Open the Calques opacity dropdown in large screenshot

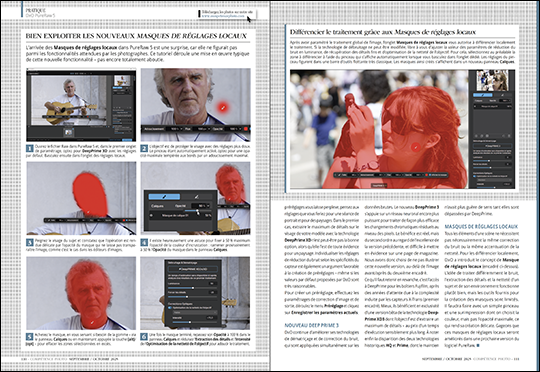[x=505, y=101]
